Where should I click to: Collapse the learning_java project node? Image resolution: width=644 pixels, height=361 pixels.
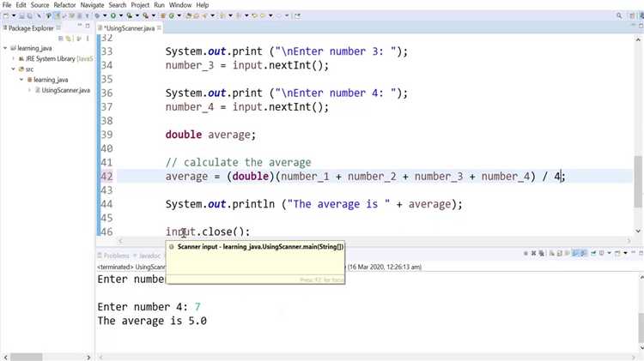tap(5, 48)
